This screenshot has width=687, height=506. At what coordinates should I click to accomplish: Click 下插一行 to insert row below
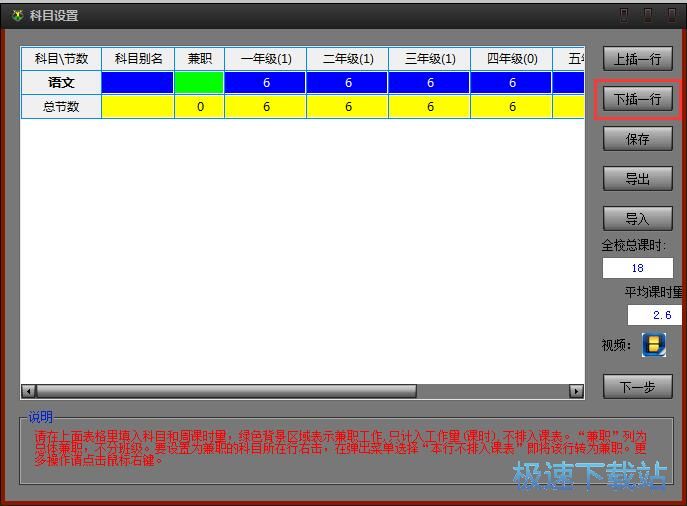[x=637, y=99]
